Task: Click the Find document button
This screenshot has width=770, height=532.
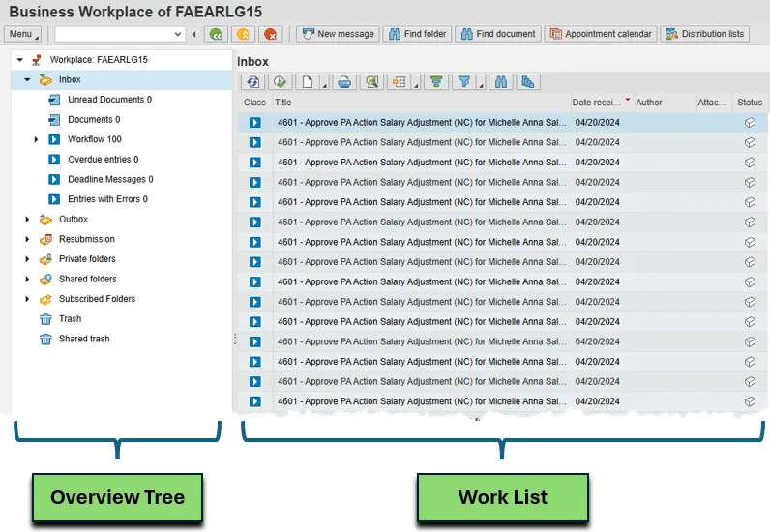Action: click(498, 34)
